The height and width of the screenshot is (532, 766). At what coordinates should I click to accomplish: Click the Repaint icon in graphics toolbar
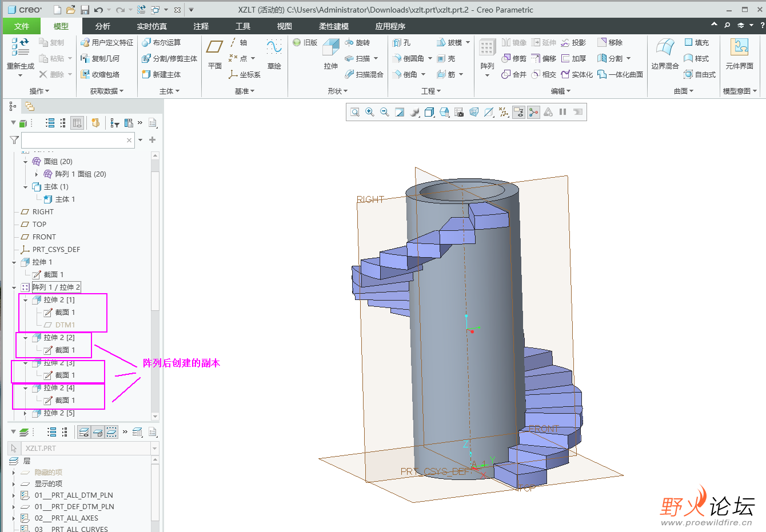click(x=400, y=112)
